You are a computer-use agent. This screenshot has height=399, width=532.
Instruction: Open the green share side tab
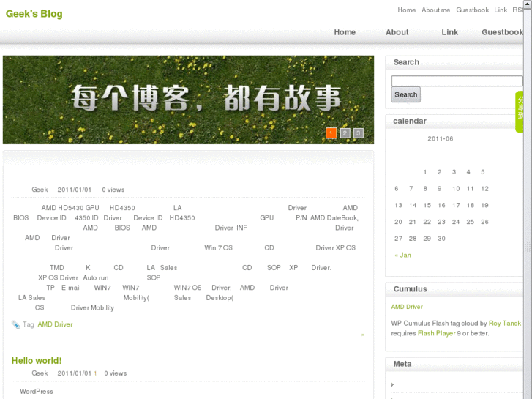519,112
